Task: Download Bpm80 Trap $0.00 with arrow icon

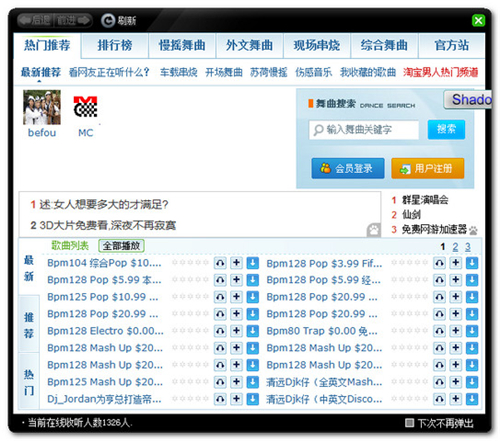Action: (x=472, y=331)
